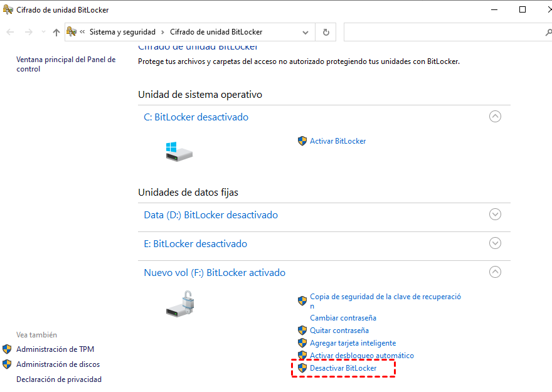The height and width of the screenshot is (392, 552).
Task: Select Cifrado de unidad BitLocker in the breadcrumb
Action: click(x=219, y=31)
